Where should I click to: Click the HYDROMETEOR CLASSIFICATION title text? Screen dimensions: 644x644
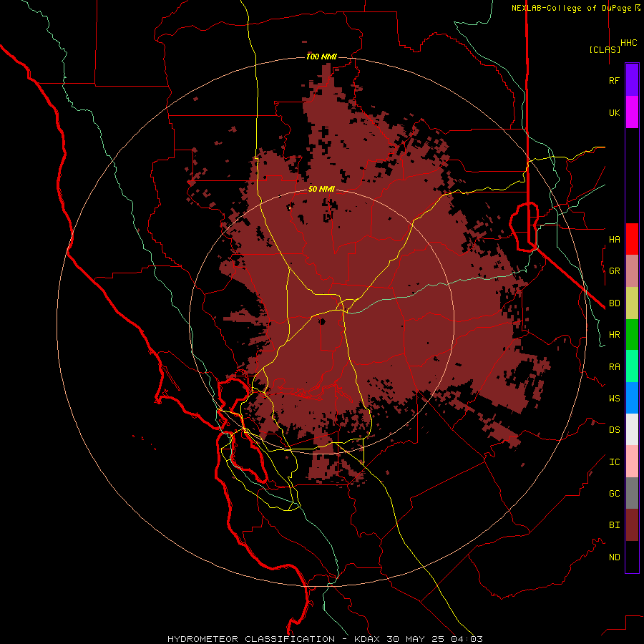(251, 639)
